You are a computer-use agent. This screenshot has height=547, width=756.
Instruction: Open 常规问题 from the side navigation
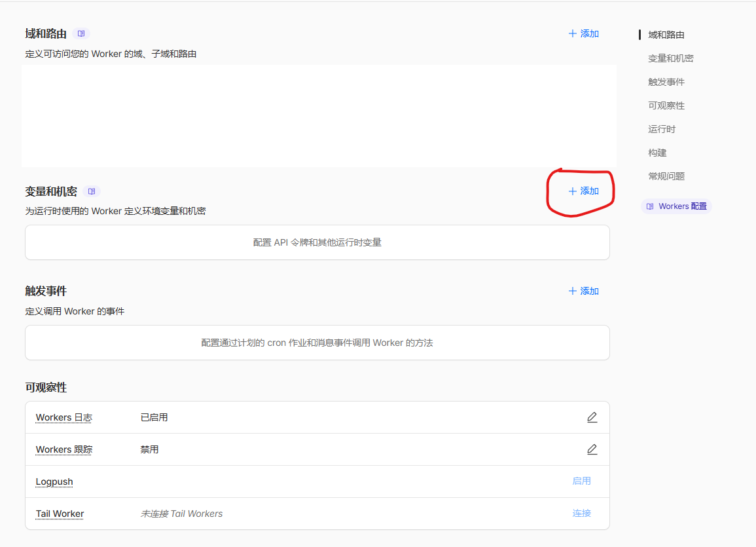pos(666,176)
